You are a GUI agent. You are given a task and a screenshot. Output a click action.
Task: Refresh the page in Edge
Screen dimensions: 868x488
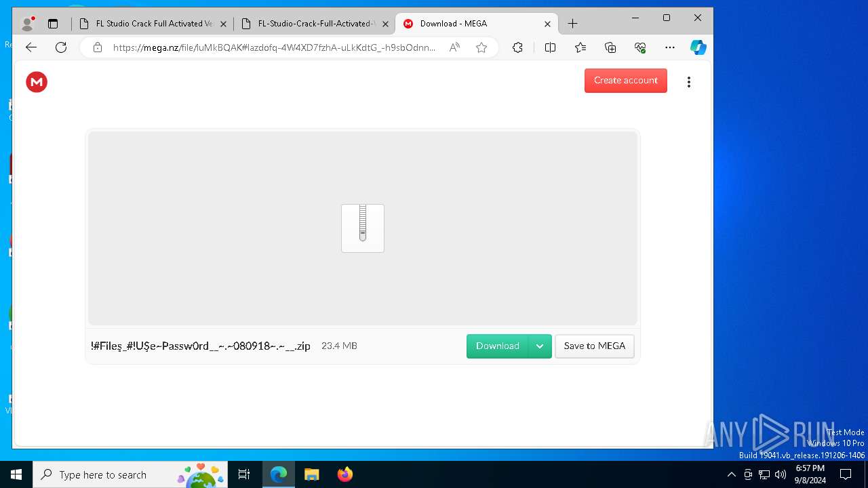[61, 47]
